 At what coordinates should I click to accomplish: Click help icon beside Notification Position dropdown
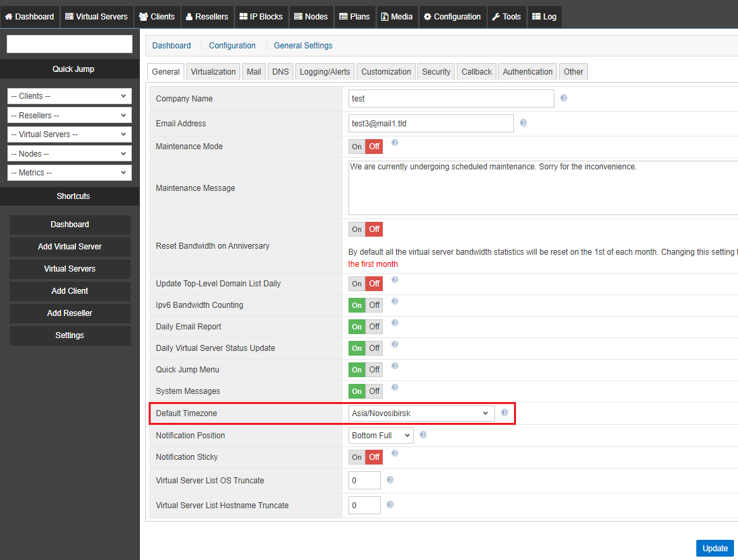coord(423,434)
